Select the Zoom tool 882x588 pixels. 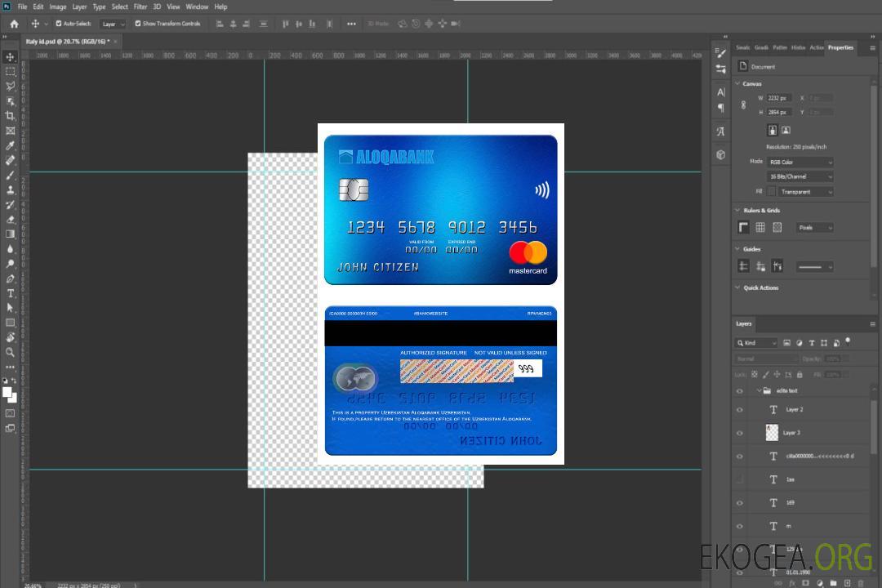click(10, 352)
